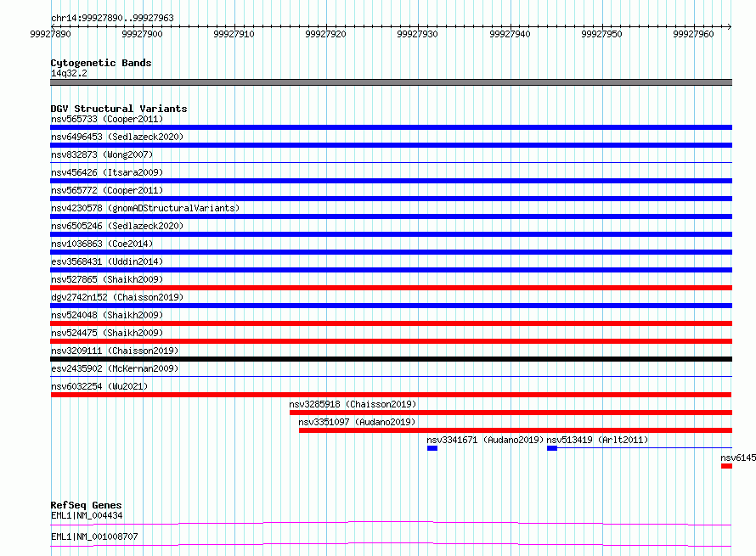Click ruler position 99927960
This screenshot has height=556, width=756.
tap(693, 34)
